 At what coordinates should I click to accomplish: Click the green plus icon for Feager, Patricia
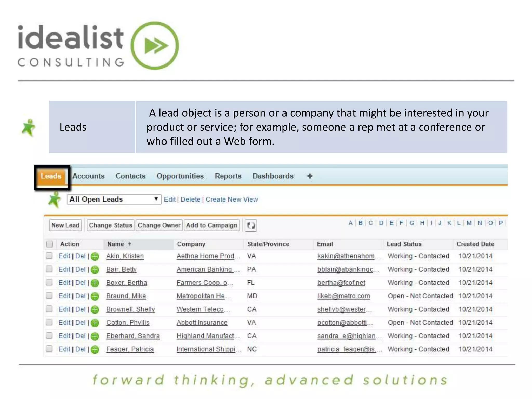point(95,350)
